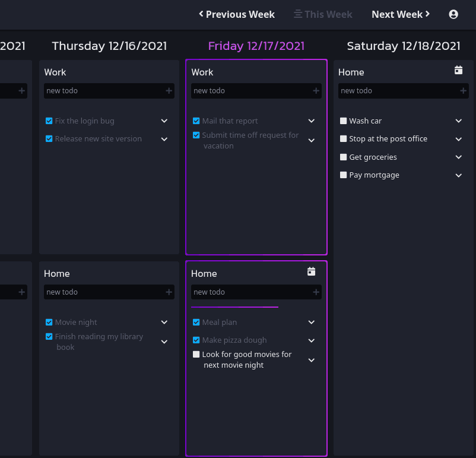This screenshot has width=476, height=458.
Task: Click calendar icon in Friday Home list
Action: 311,272
